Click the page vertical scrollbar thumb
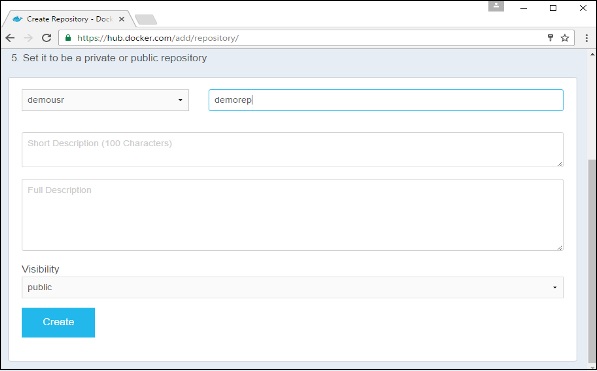The image size is (597, 371). point(592,259)
